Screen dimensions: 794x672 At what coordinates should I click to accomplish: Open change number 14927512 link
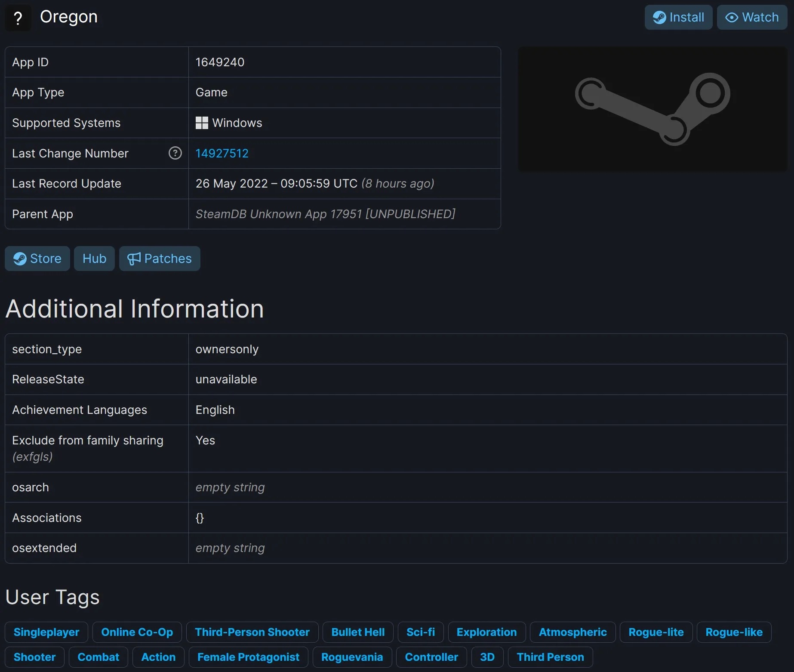222,153
